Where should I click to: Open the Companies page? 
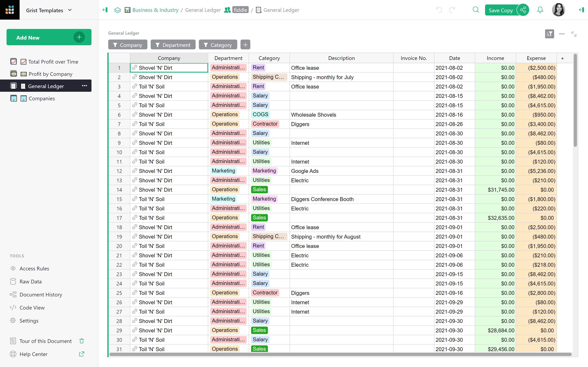[42, 98]
